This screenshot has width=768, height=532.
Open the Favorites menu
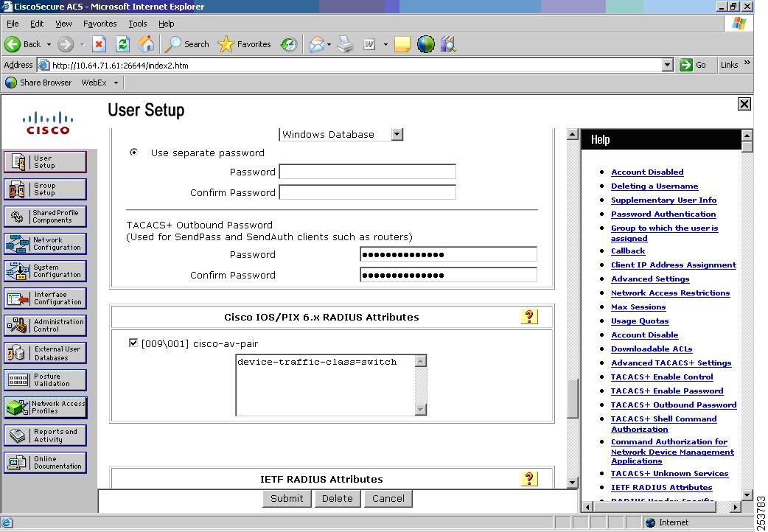pyautogui.click(x=100, y=24)
